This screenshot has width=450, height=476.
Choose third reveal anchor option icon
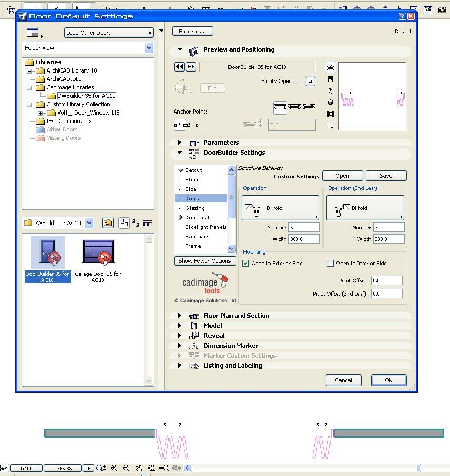tap(308, 107)
